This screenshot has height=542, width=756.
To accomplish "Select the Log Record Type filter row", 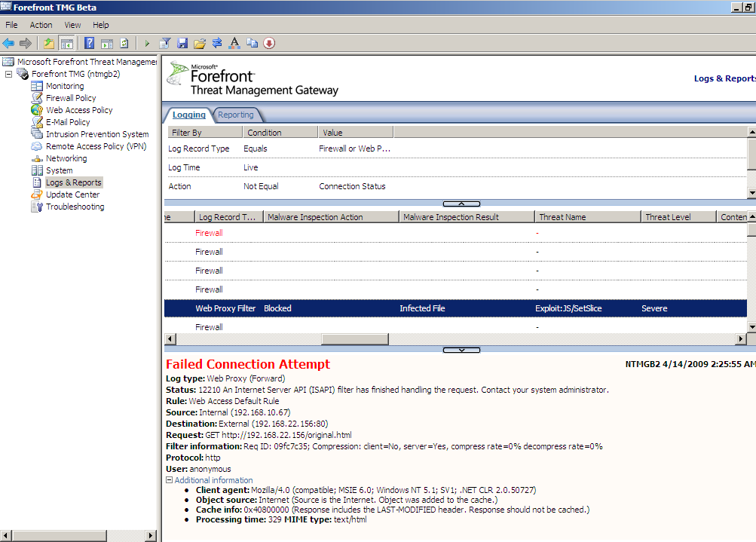I will click(455, 149).
